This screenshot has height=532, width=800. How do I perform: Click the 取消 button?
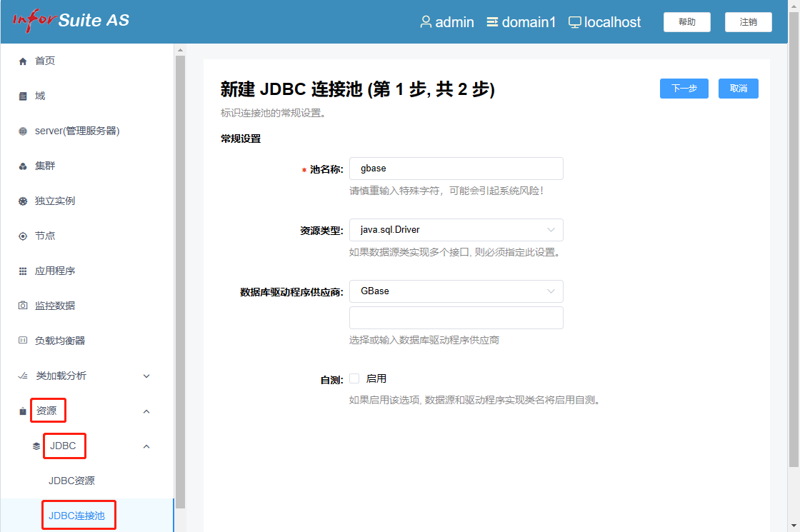point(738,89)
